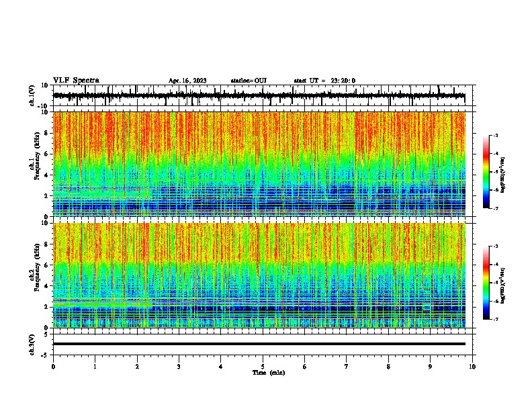
Task: Click time axis tick label "4"
Action: [x=221, y=367]
